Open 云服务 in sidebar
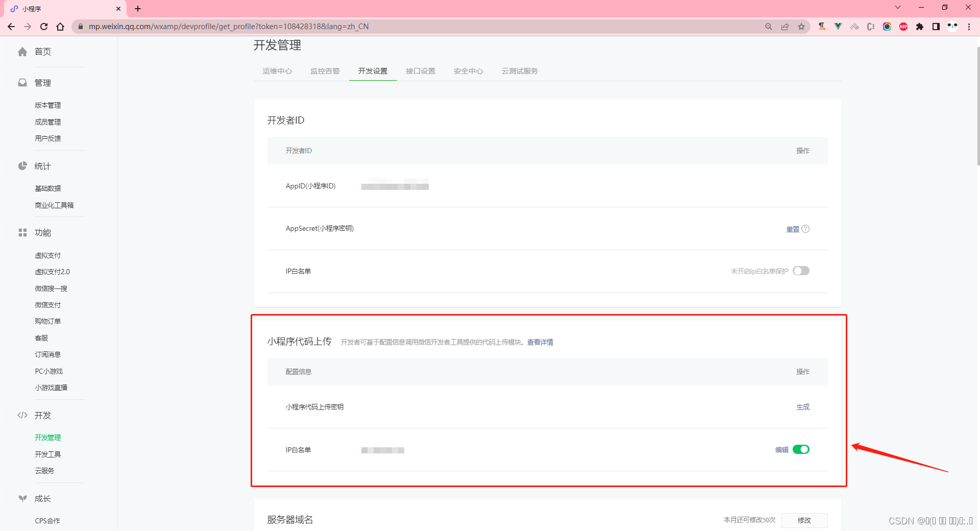Image resolution: width=980 pixels, height=531 pixels. coord(44,471)
